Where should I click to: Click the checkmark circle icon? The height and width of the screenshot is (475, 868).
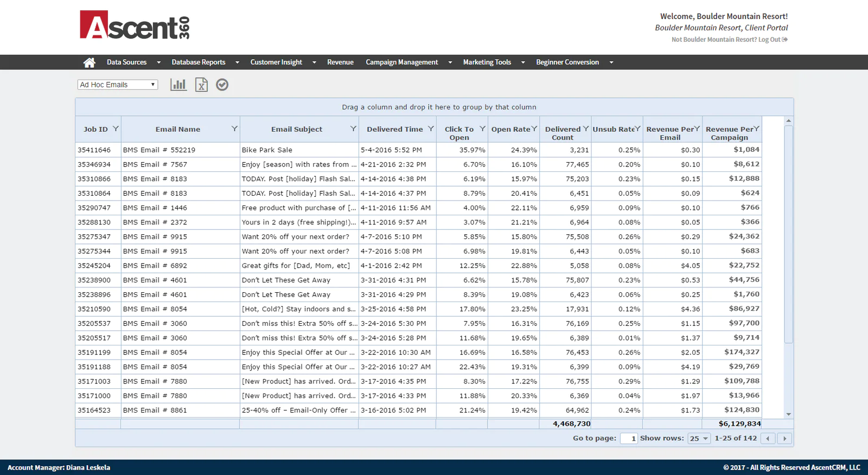[222, 85]
